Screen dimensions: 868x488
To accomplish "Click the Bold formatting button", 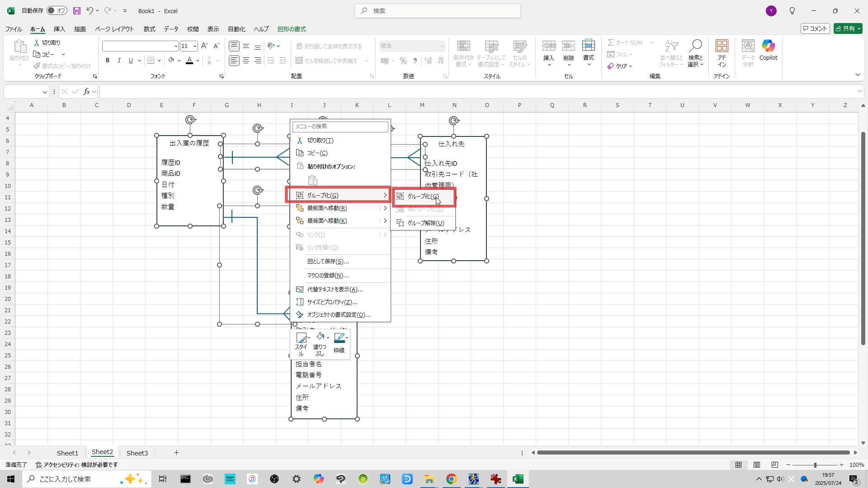I will pos(108,61).
